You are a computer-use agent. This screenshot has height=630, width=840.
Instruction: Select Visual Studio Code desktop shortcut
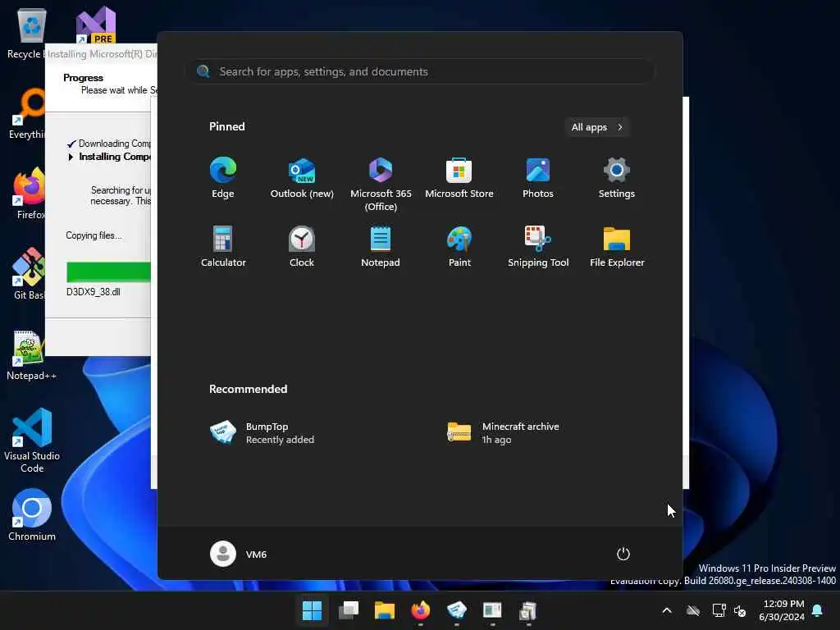pos(32,441)
